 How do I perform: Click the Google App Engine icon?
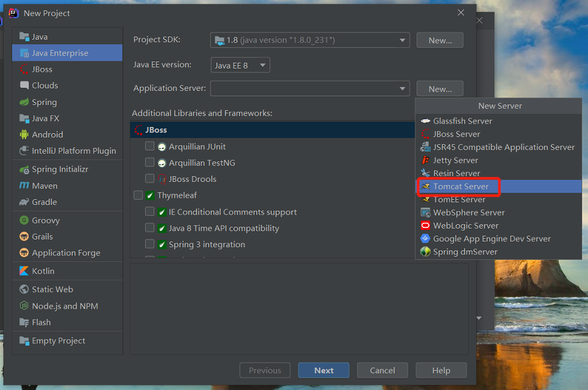click(425, 238)
